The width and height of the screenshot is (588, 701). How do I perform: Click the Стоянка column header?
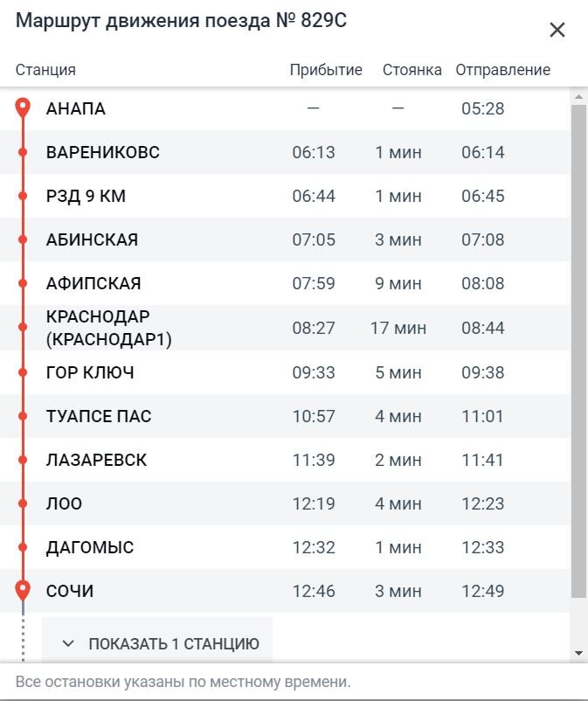tap(412, 70)
